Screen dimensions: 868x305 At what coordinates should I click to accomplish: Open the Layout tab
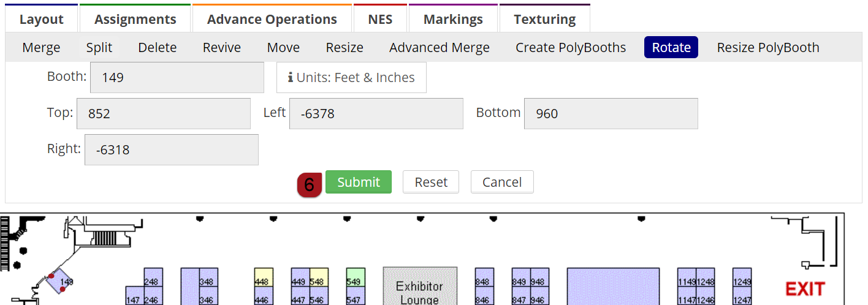click(x=41, y=19)
